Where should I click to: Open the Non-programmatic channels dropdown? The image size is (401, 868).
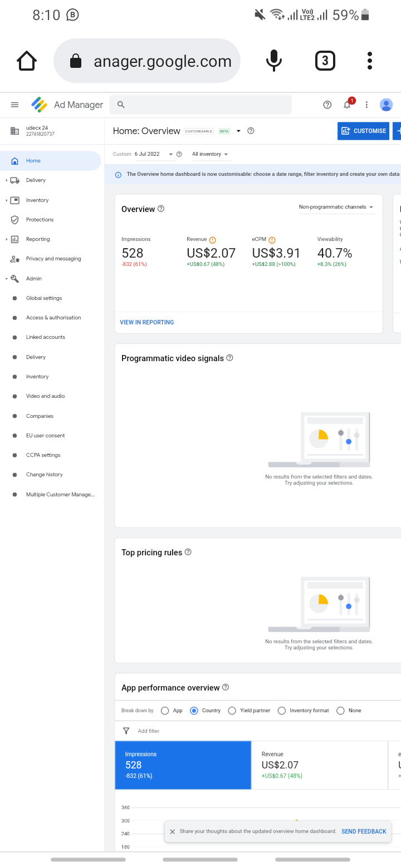[x=336, y=207]
